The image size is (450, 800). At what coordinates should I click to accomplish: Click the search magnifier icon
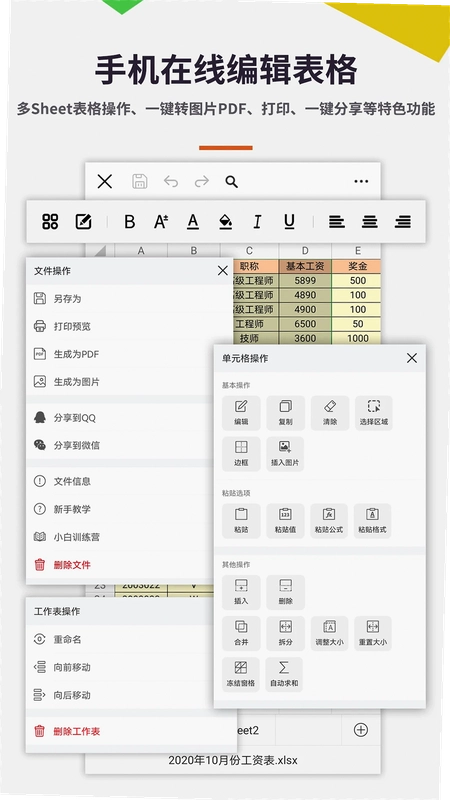click(x=232, y=182)
